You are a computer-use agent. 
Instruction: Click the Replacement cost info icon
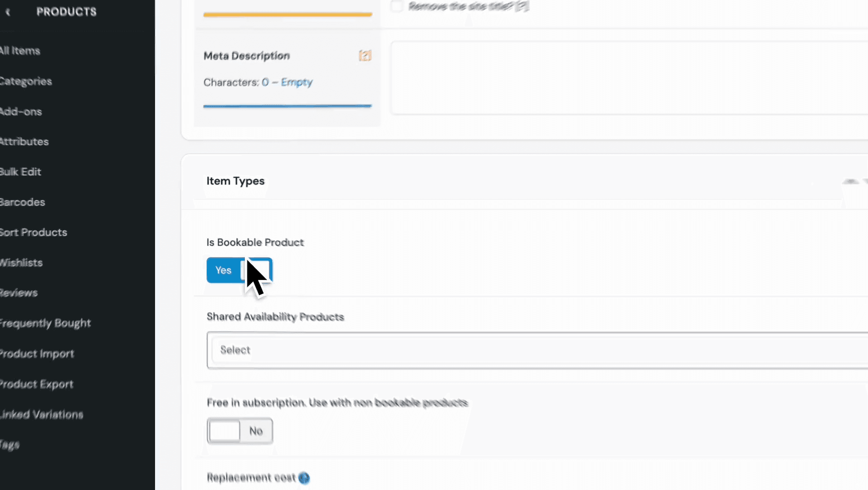point(304,478)
